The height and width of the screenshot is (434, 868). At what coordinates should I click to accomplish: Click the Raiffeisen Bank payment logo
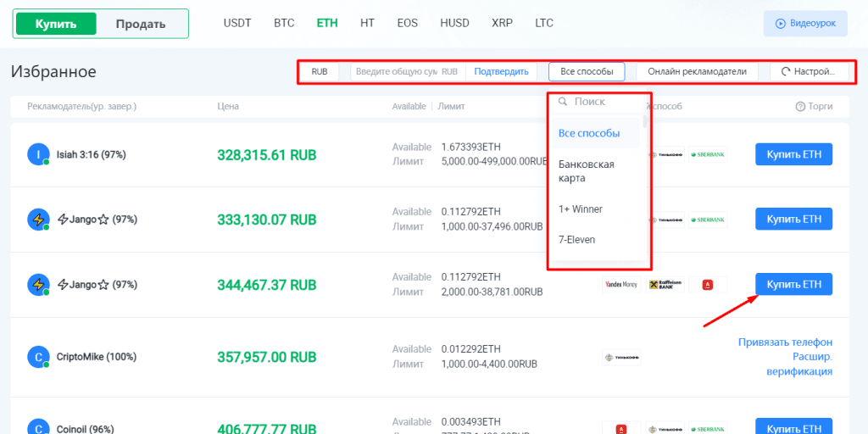click(x=665, y=285)
